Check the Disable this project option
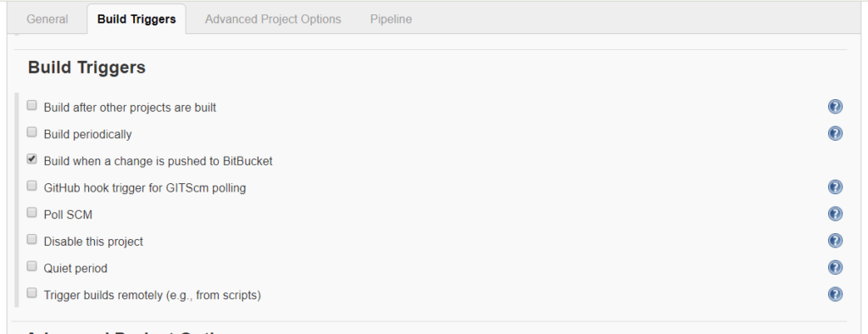This screenshot has width=868, height=334. pos(32,239)
